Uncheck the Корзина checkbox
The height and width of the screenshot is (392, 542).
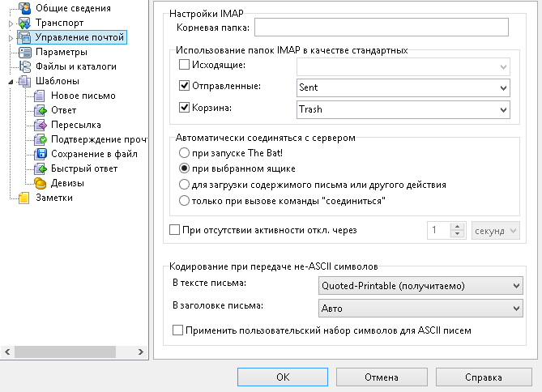[x=184, y=108]
